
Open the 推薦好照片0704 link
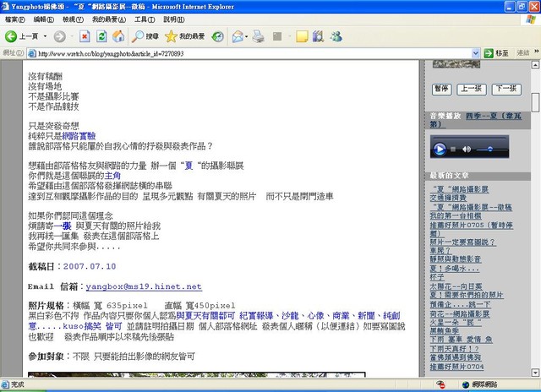coord(456,367)
